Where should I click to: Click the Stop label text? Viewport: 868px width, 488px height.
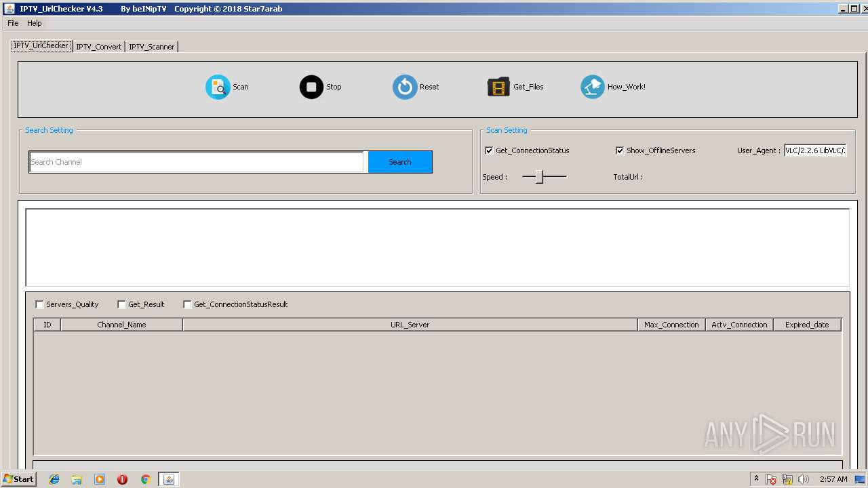334,87
